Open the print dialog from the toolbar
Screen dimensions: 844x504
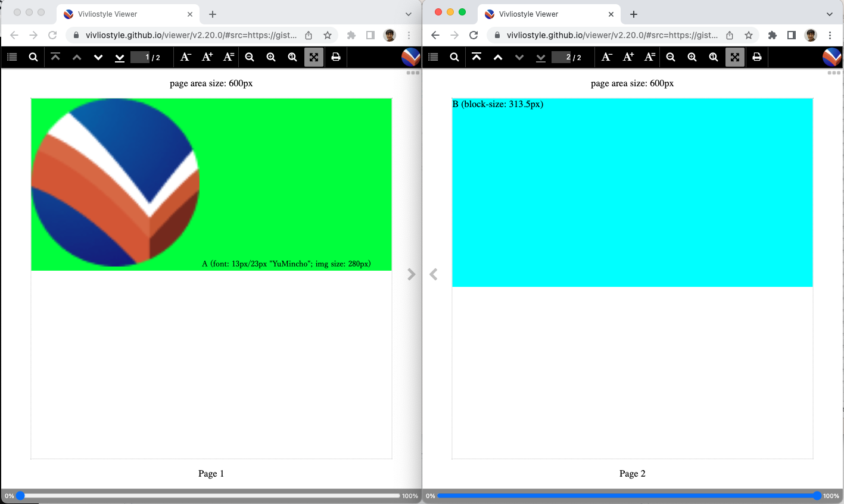335,57
